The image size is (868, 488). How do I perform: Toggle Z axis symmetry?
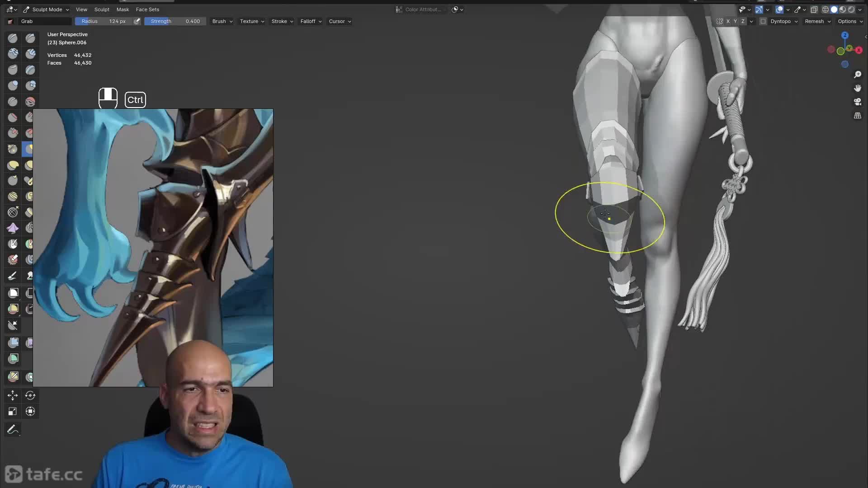743,21
